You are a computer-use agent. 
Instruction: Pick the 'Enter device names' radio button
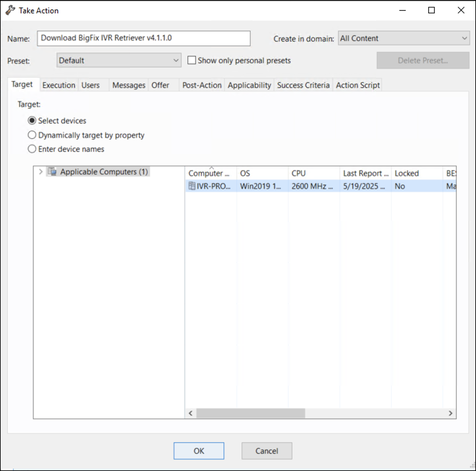[32, 149]
